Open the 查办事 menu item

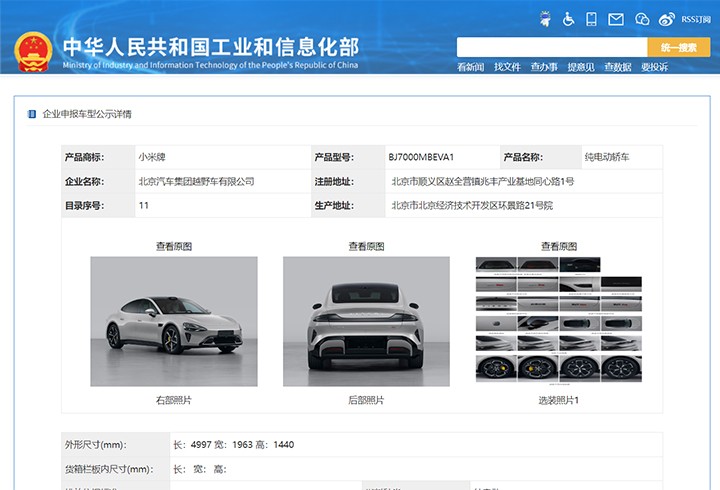544,67
